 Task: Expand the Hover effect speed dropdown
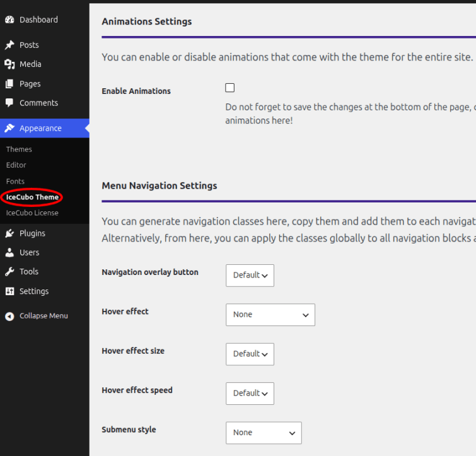point(250,394)
